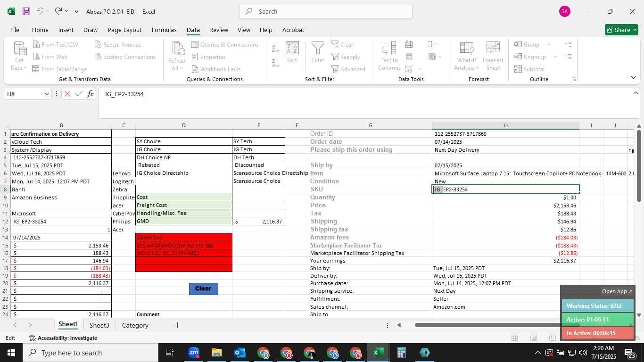Click the Redo arrow icon
Image resolution: width=644 pixels, height=362 pixels.
(x=58, y=11)
